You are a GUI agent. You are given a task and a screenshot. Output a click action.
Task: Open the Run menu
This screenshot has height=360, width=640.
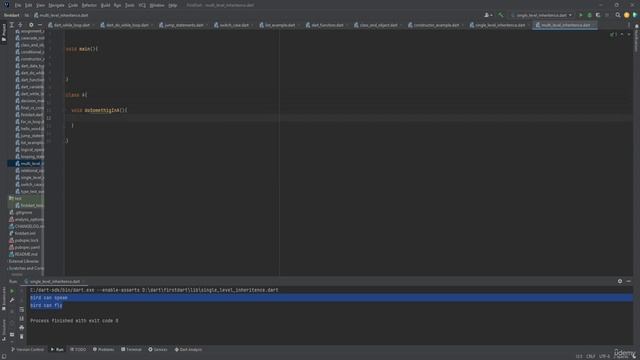click(118, 5)
